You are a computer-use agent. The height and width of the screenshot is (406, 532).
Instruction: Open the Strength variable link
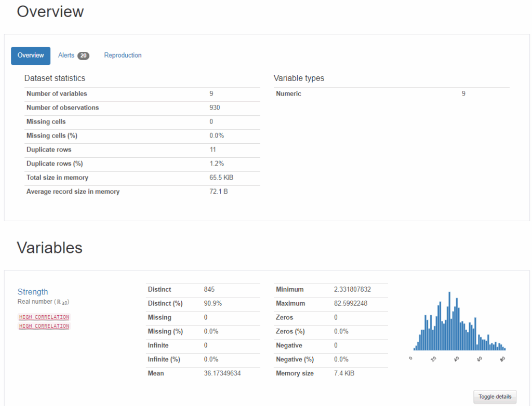[x=33, y=292]
